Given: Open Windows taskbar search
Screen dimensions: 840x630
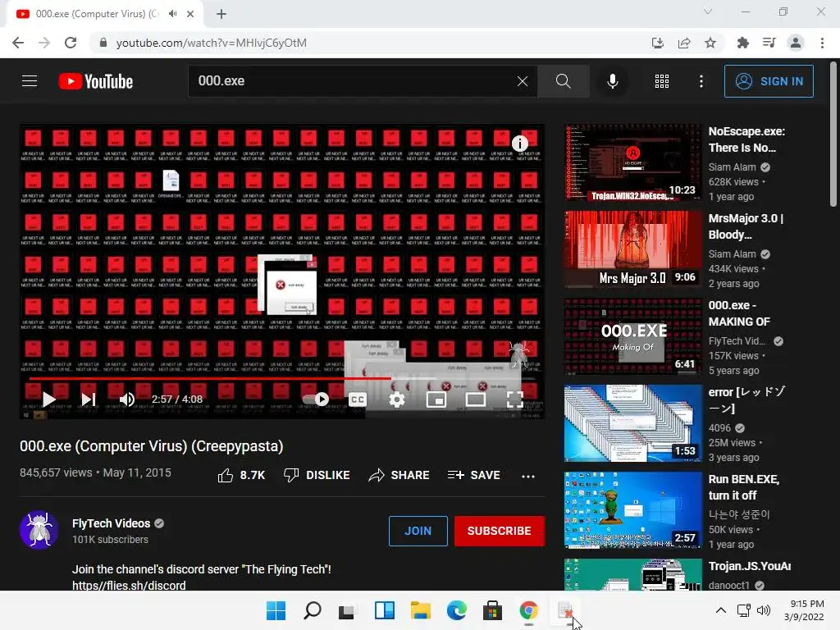Looking at the screenshot, I should coord(313,610).
